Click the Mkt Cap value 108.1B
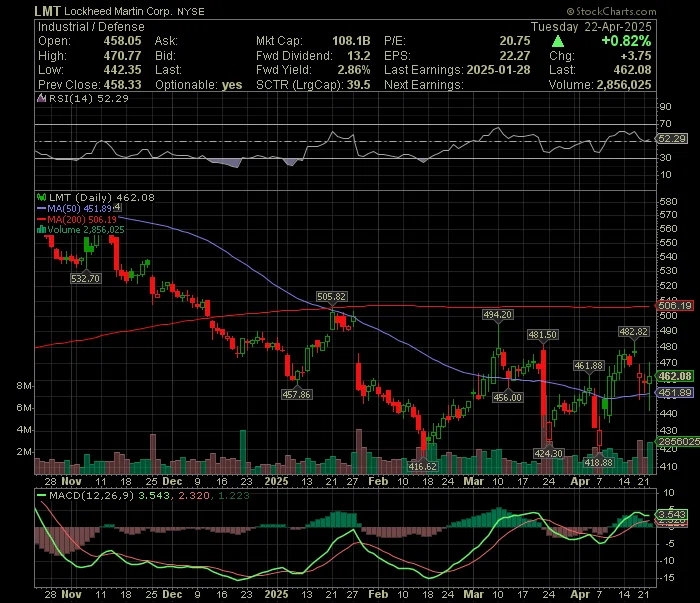This screenshot has height=603, width=700. pyautogui.click(x=351, y=41)
